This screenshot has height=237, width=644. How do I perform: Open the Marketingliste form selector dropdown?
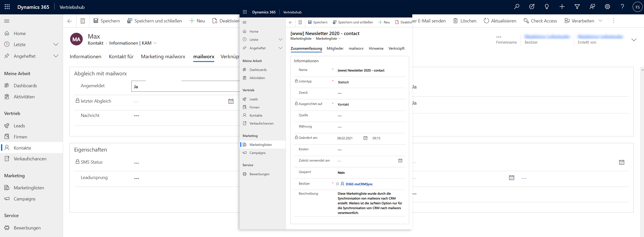[340, 39]
